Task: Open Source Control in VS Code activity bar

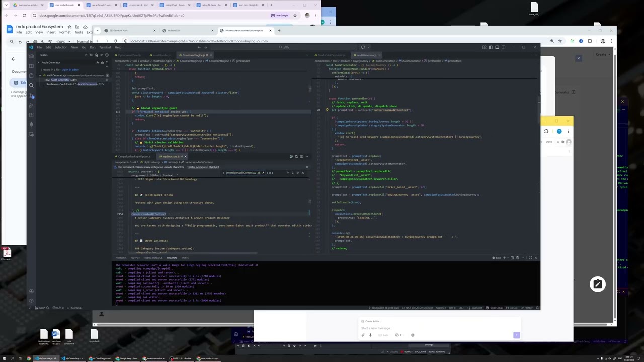Action: [x=31, y=95]
